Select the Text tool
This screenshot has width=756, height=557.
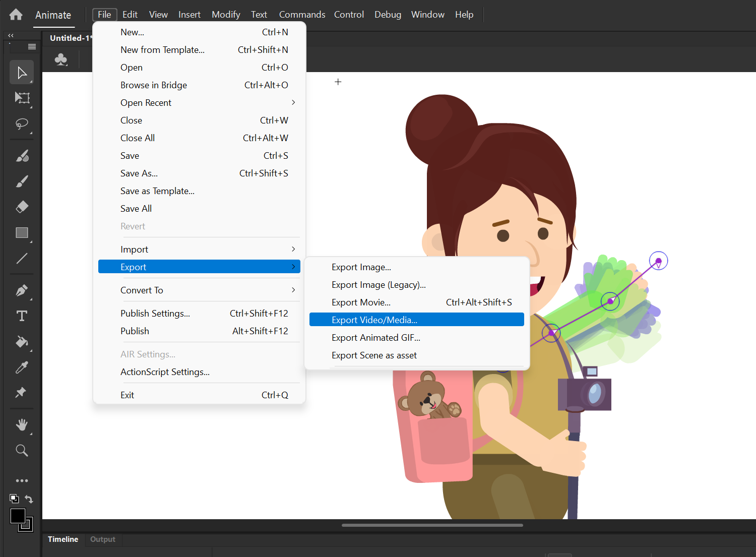pos(22,316)
